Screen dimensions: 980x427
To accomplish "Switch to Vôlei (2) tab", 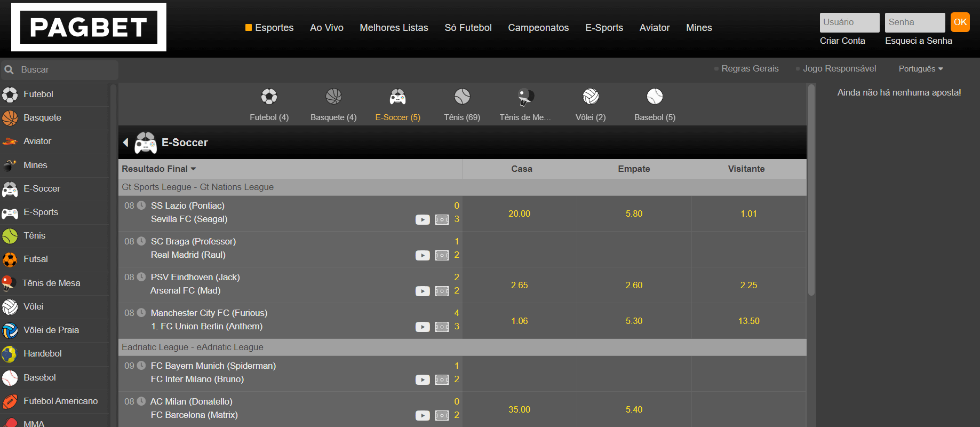I will [591, 105].
